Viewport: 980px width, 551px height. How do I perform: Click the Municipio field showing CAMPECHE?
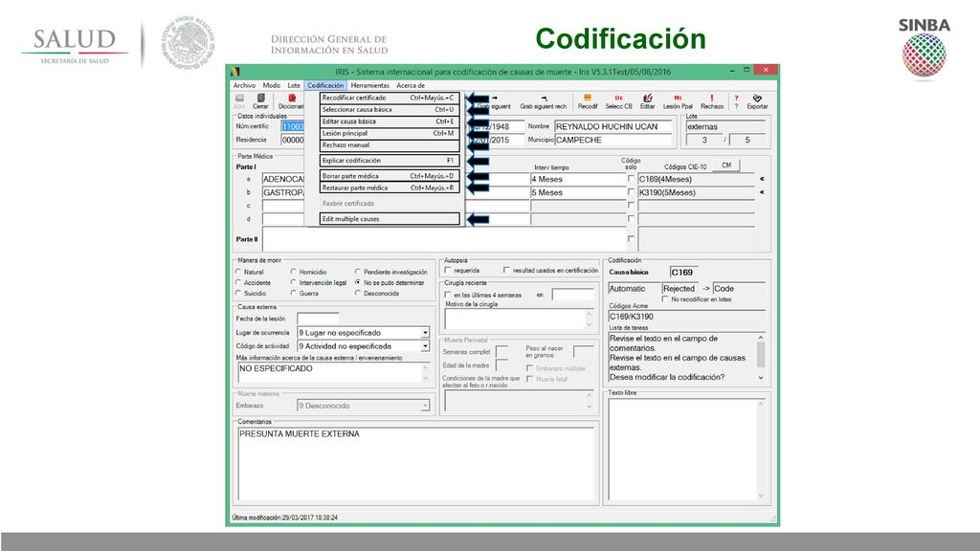(612, 140)
